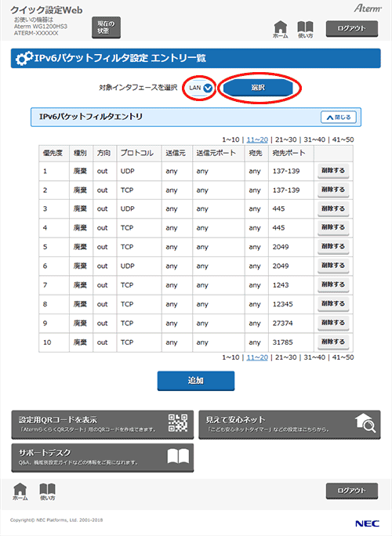
Task: Click the 宛先ポート column header
Action: pyautogui.click(x=291, y=153)
